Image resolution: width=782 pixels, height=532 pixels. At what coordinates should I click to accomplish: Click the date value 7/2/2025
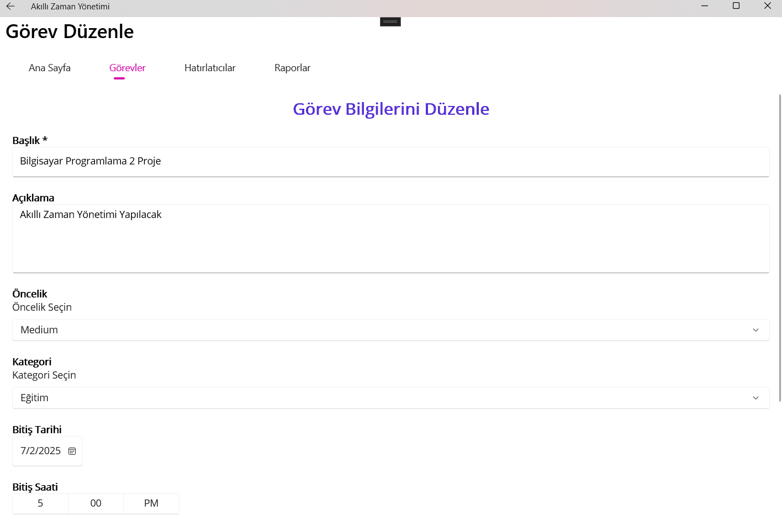pos(40,451)
